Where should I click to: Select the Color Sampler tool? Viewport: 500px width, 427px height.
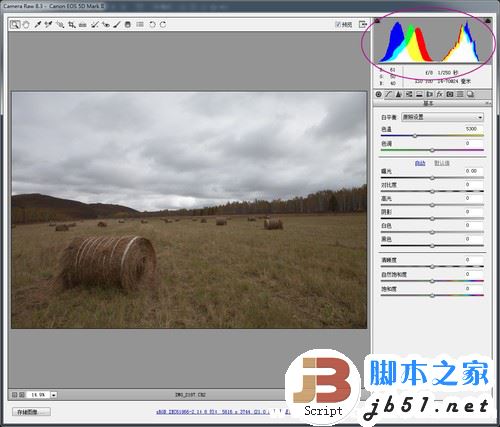(x=49, y=24)
